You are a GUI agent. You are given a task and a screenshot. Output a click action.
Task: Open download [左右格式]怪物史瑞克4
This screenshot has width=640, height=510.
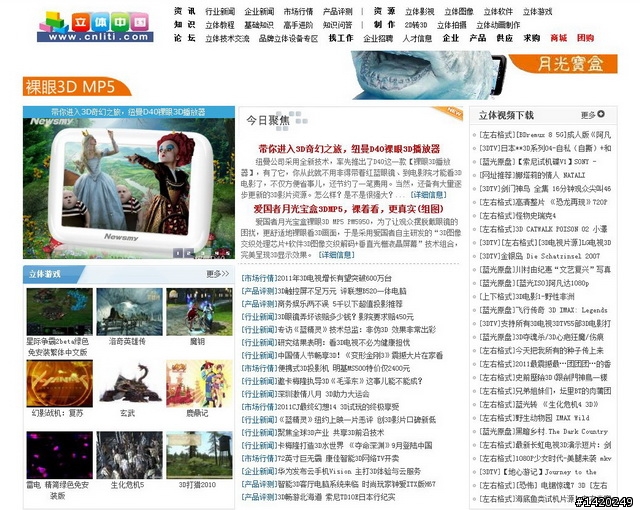pos(518,215)
